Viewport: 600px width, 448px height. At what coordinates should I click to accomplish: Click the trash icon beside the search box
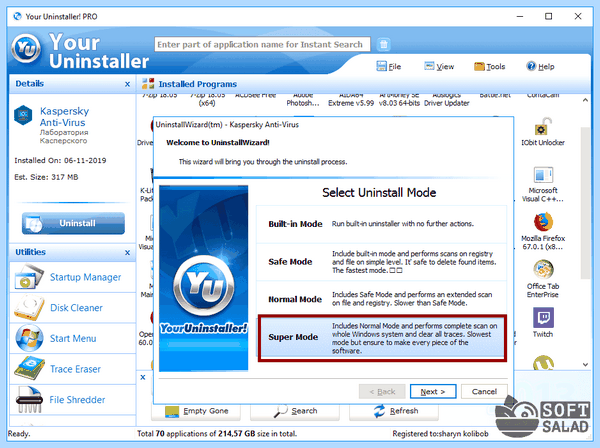pyautogui.click(x=384, y=44)
